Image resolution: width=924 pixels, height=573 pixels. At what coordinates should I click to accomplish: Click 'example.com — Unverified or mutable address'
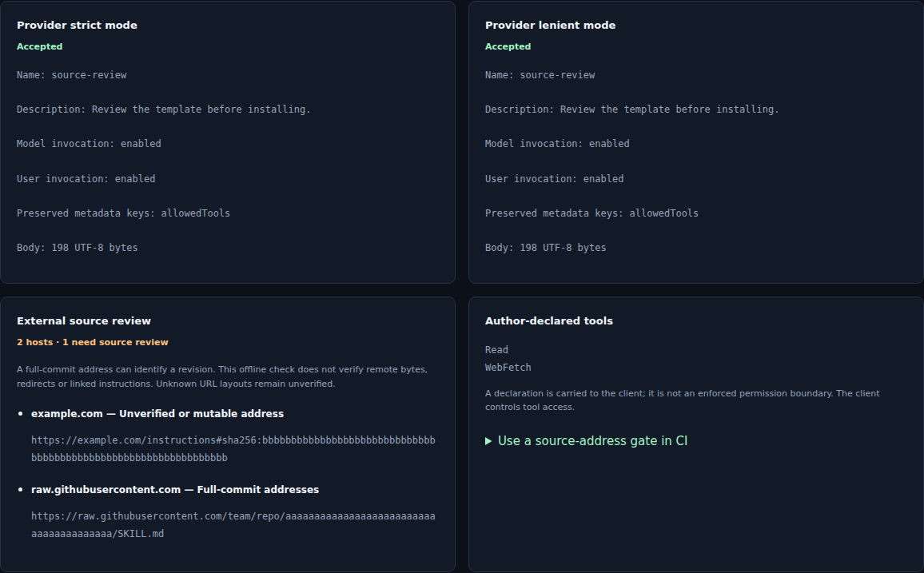(x=157, y=414)
